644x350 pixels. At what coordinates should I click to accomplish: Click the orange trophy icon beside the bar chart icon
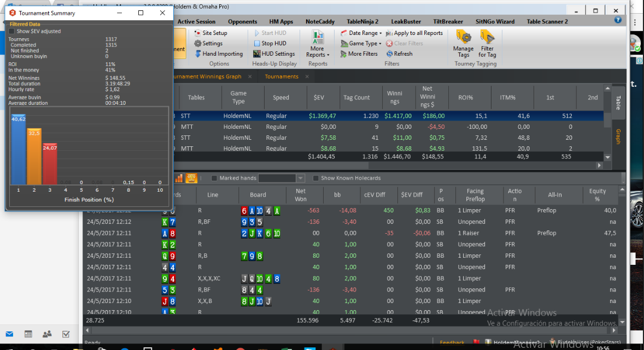[191, 178]
